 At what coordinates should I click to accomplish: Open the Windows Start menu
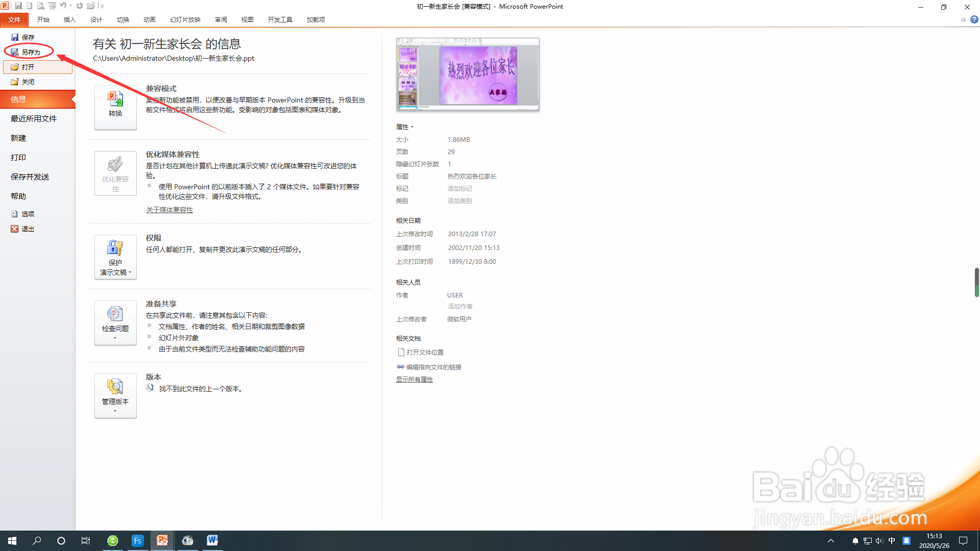12,541
